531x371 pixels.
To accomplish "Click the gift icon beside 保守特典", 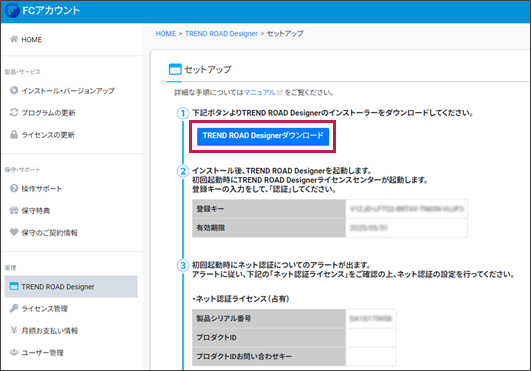I will click(x=14, y=210).
